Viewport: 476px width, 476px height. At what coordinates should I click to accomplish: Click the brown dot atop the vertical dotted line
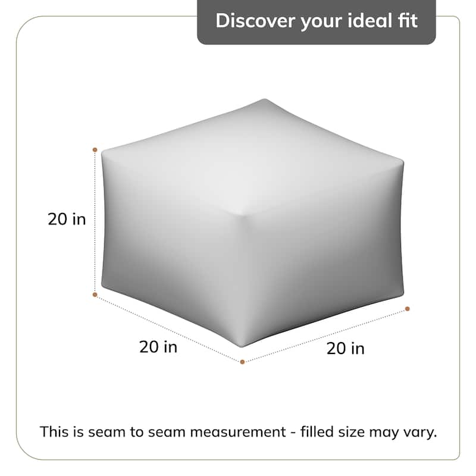[95, 150]
